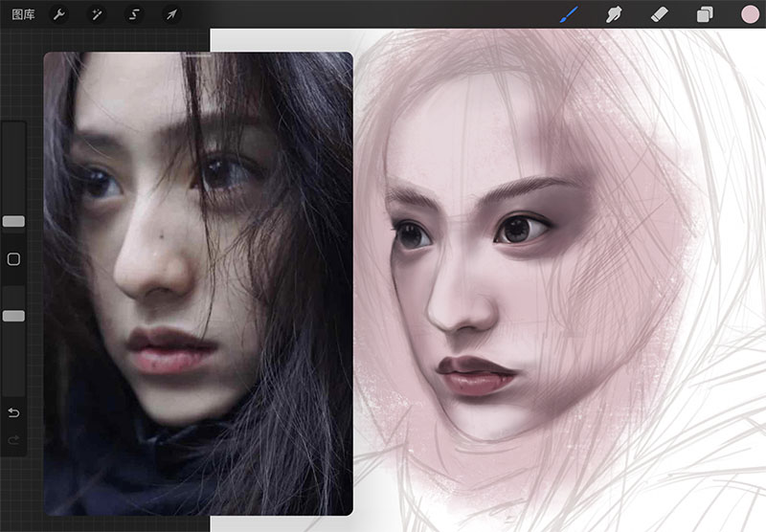Select the Smudge finger tool

point(614,14)
